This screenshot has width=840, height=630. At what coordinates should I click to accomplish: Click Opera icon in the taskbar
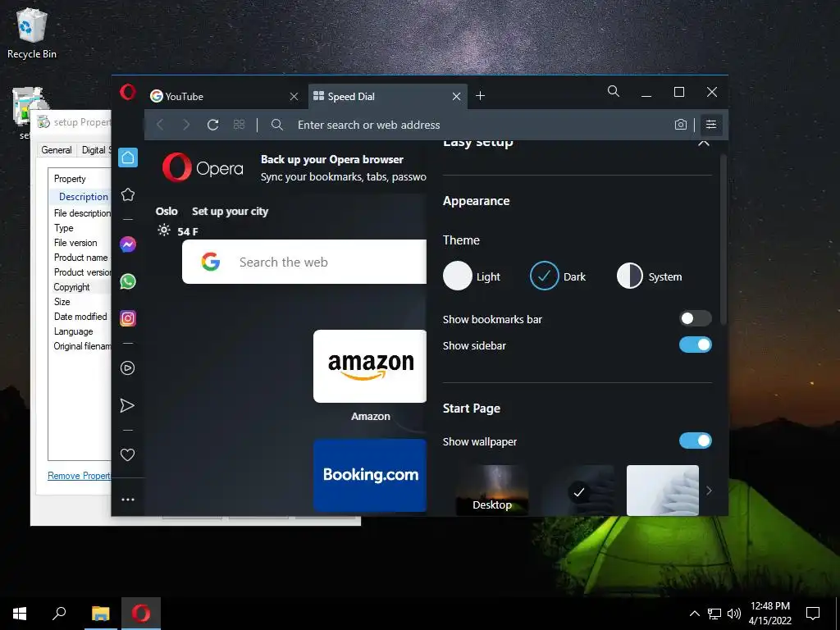point(141,614)
